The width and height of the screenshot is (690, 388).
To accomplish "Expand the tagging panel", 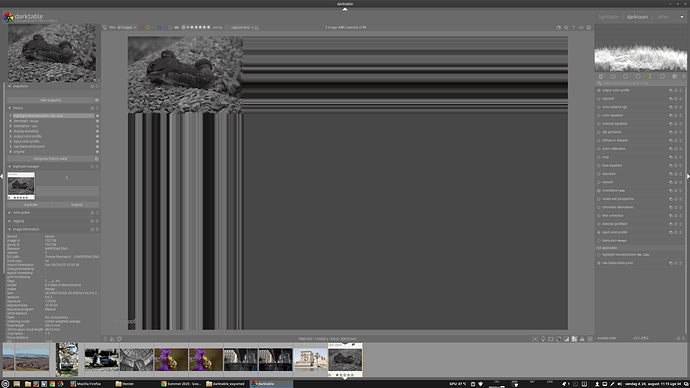I will pyautogui.click(x=10, y=221).
